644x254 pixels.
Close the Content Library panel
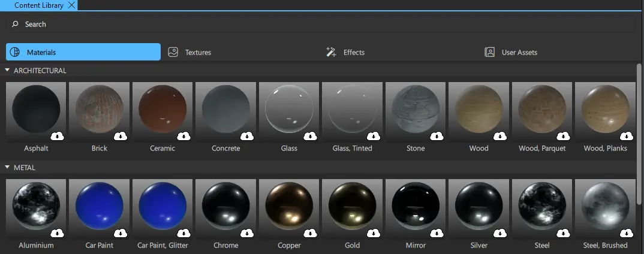[71, 5]
